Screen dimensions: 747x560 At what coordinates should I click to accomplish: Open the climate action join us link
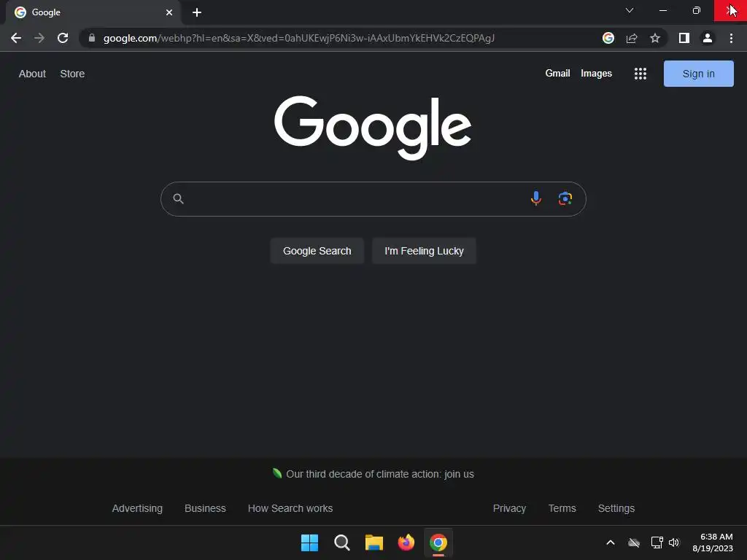coord(379,474)
